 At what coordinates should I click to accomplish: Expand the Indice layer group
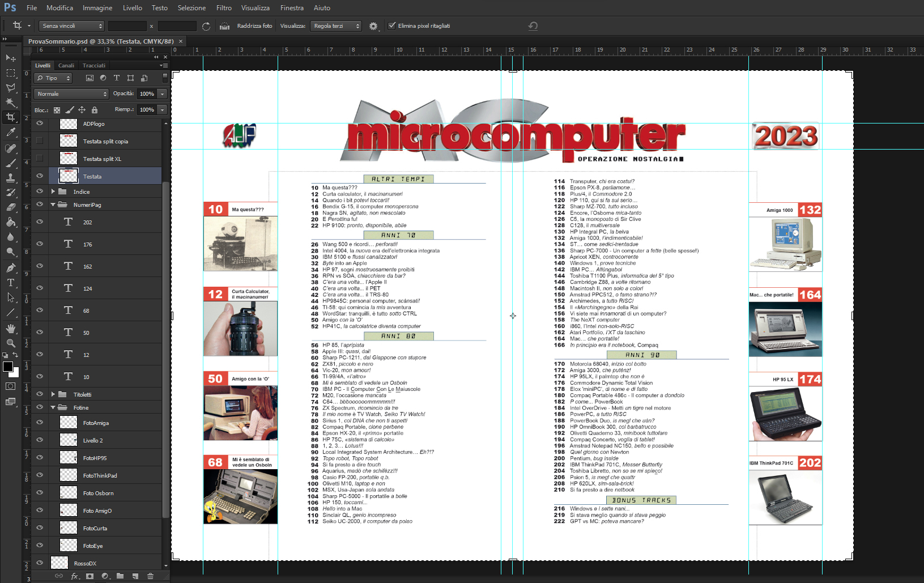coord(53,192)
